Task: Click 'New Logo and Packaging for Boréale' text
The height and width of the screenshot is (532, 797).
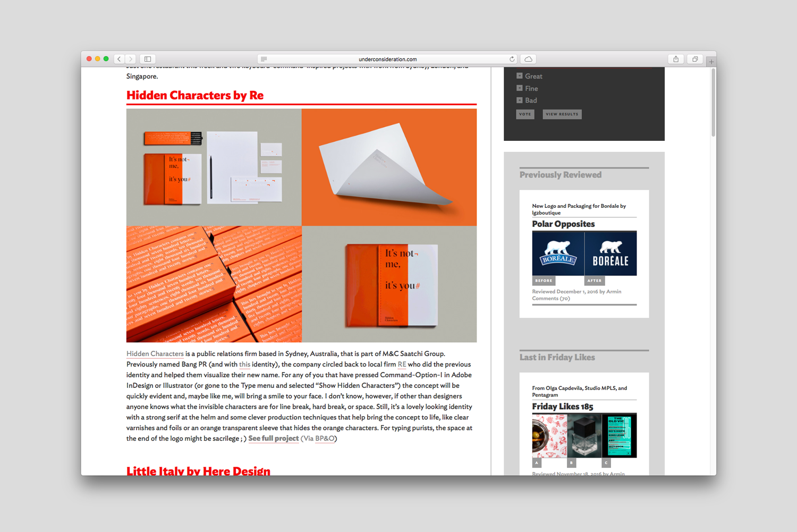Action: pyautogui.click(x=579, y=209)
